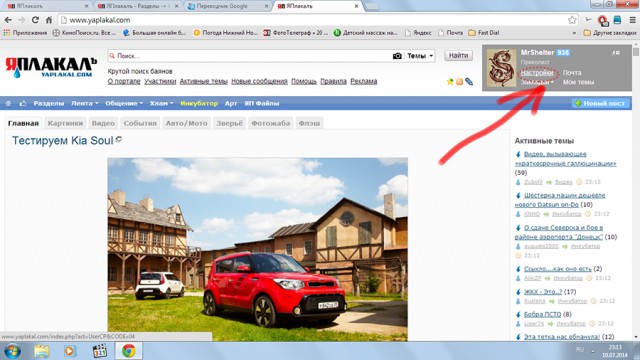640x360 pixels.
Task: Switch to the События tab
Action: click(x=140, y=123)
